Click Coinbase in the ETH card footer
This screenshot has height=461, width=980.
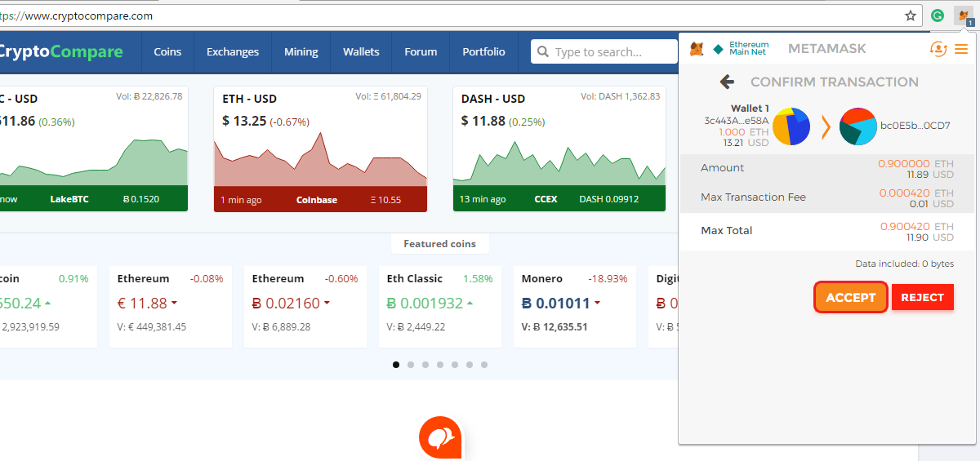point(317,199)
